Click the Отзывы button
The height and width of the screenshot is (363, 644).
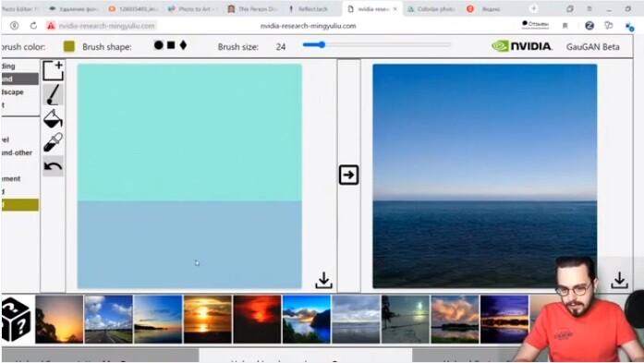(535, 24)
